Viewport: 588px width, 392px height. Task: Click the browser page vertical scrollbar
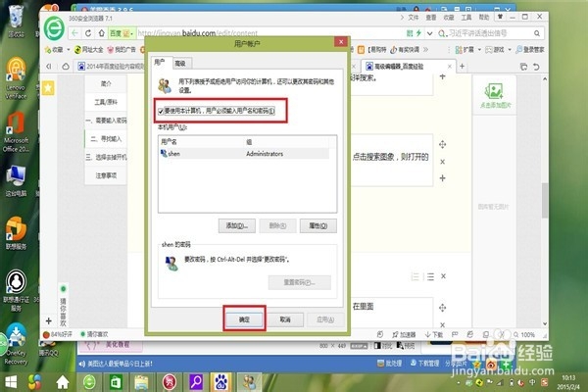[545, 200]
